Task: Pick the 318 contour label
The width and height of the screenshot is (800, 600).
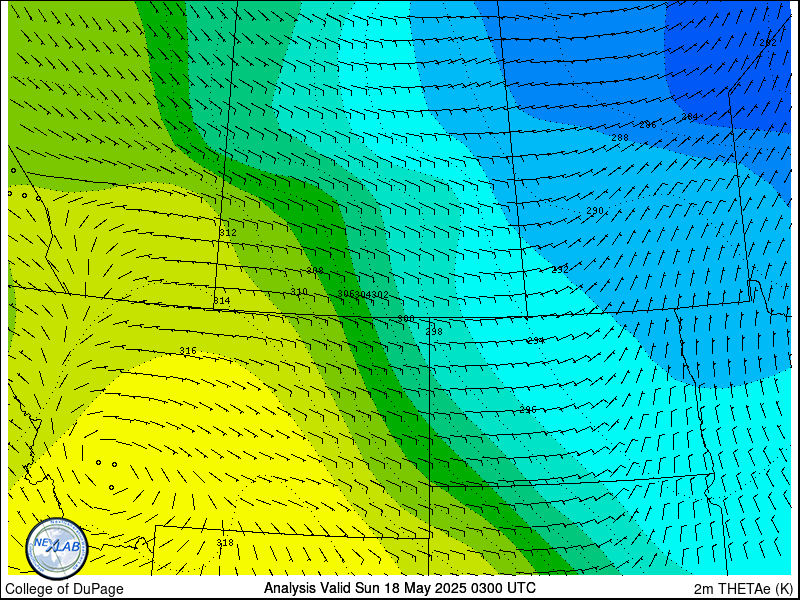Action: pos(225,542)
